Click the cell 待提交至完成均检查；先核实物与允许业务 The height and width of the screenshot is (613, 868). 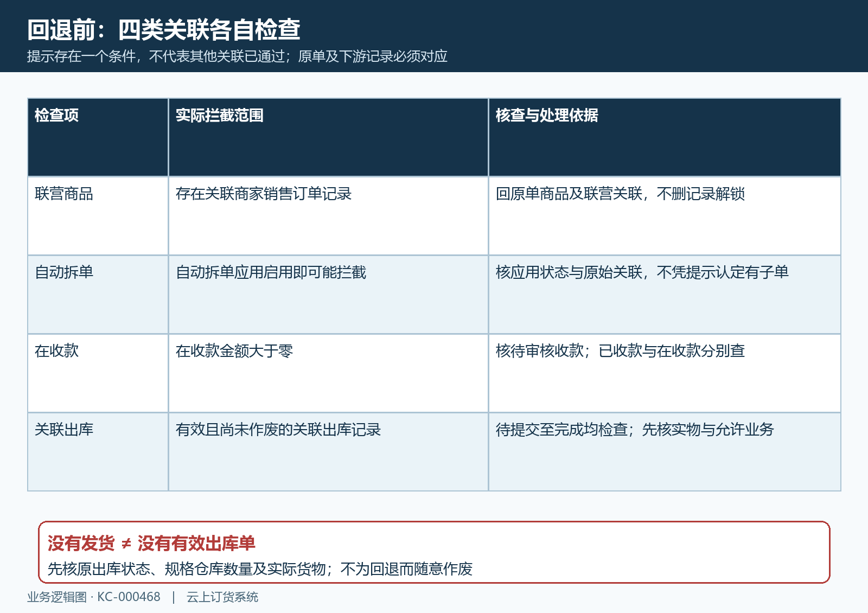(665, 452)
